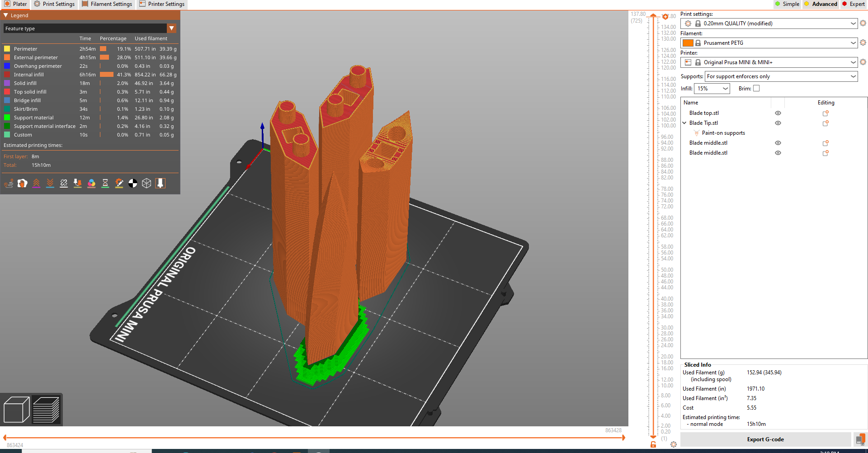Click vertical layer slider bottom thumb
This screenshot has height=453, width=868.
point(653,437)
